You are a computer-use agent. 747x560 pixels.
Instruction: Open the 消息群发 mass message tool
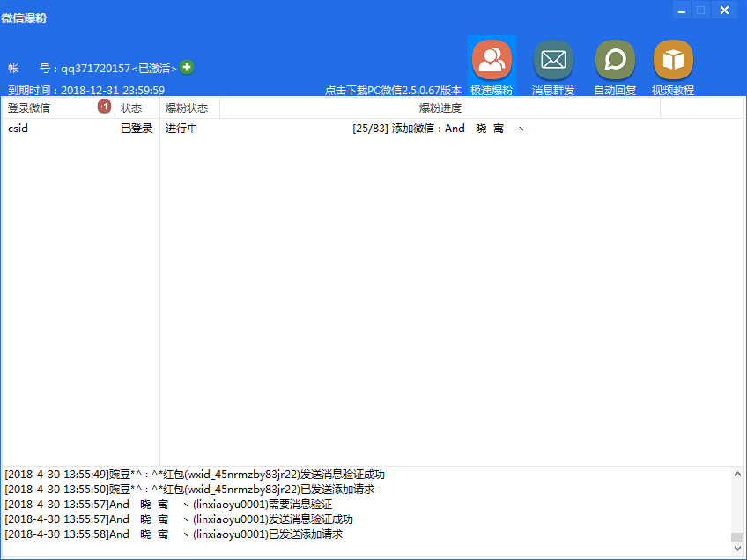(x=553, y=66)
